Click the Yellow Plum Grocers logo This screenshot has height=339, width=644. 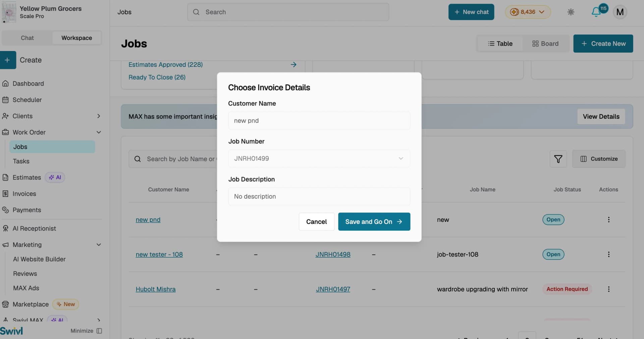pyautogui.click(x=9, y=12)
